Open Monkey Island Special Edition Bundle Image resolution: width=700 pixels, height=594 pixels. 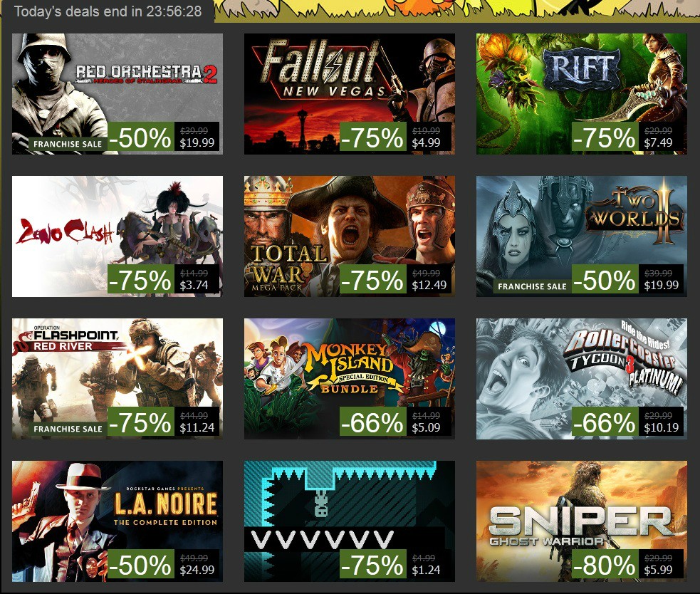pos(350,379)
